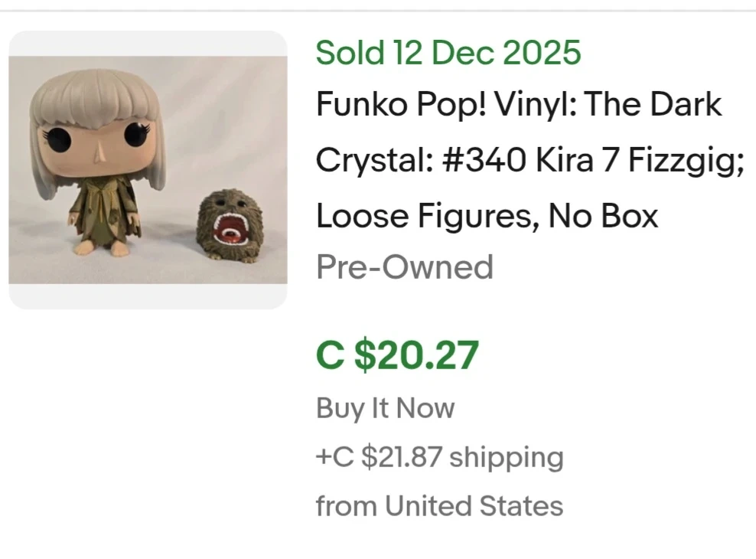
Task: Click the 'Loose Figures, No Box' title line
Action: 487,217
